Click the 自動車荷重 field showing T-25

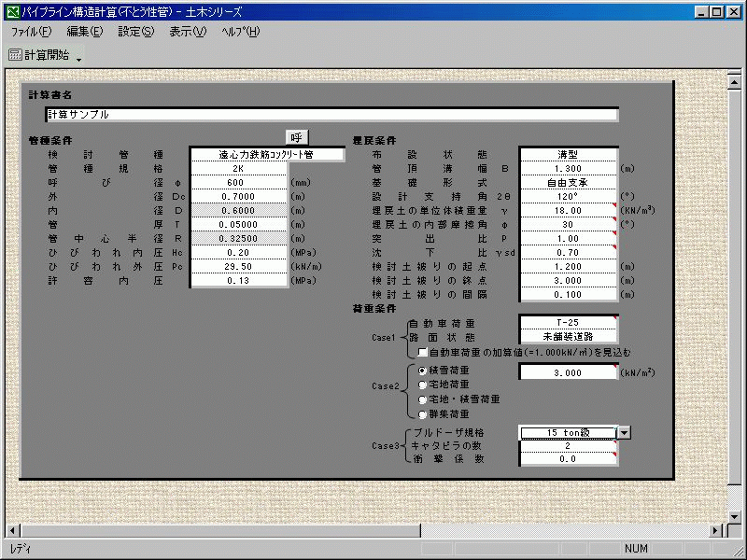569,322
